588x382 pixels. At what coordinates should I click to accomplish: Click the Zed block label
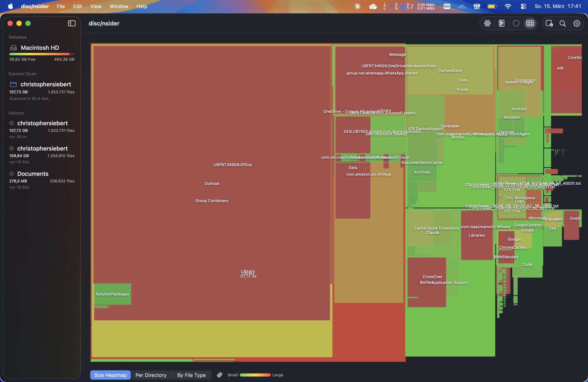[552, 228]
